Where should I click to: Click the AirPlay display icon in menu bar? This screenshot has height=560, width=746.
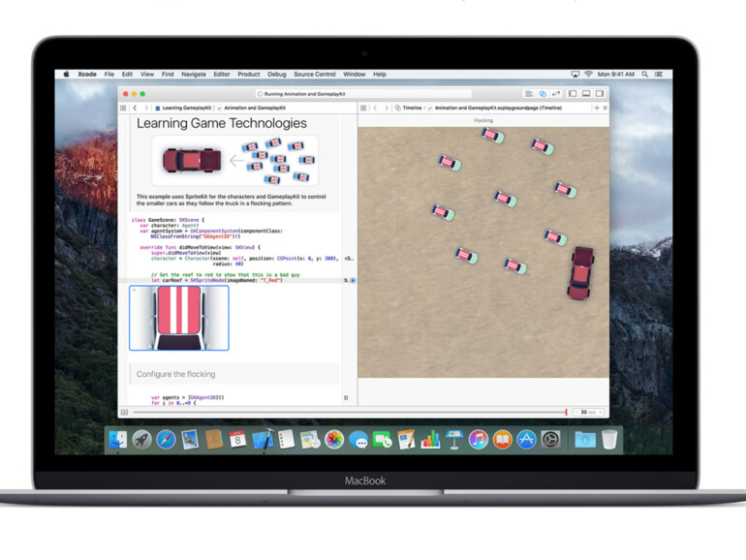point(575,75)
